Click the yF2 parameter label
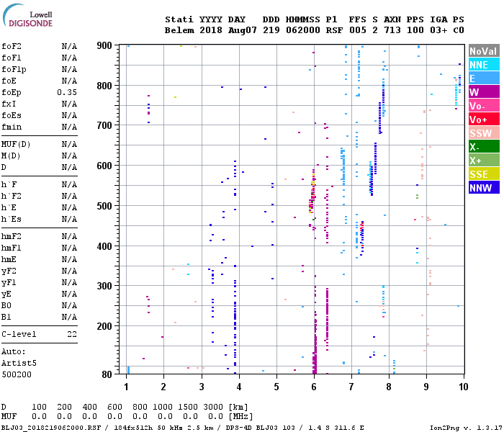Screen dimensions: 504x432 click(x=9, y=271)
